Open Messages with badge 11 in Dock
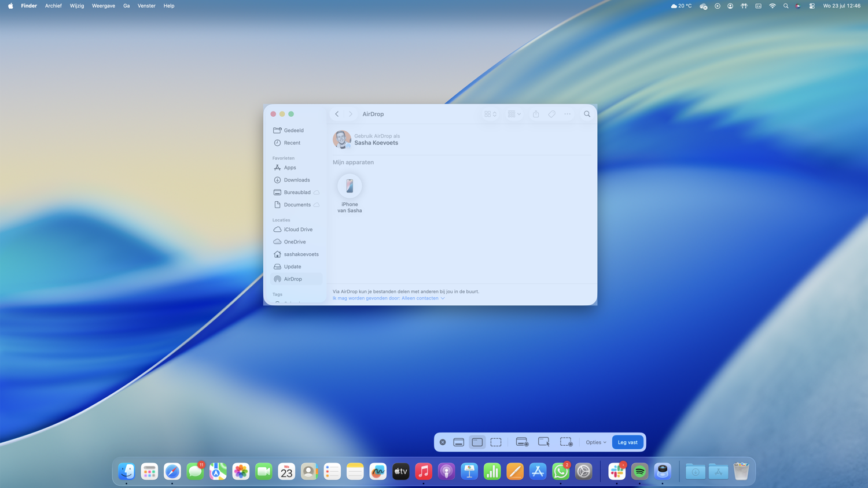Viewport: 868px width, 488px height. tap(196, 471)
